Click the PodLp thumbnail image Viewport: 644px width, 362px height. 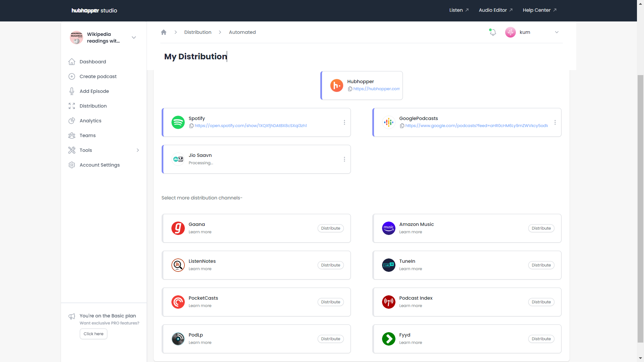tap(178, 339)
